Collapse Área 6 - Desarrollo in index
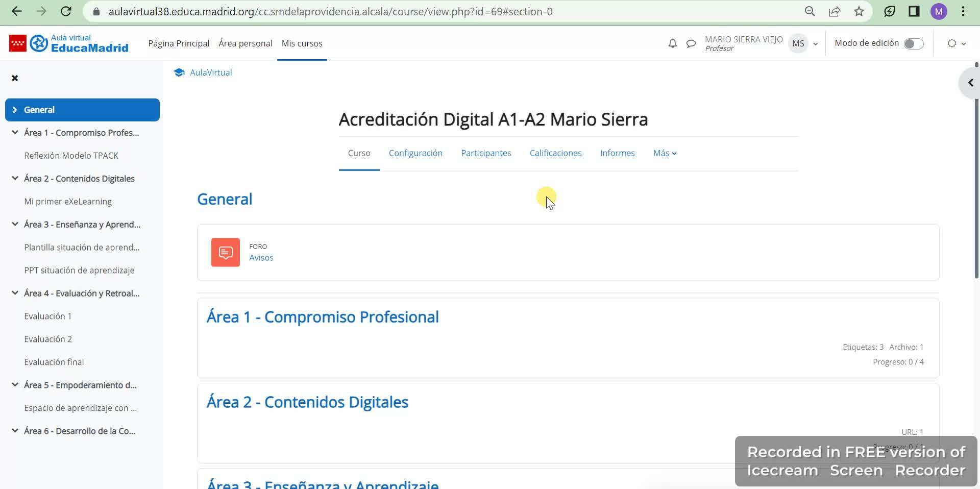This screenshot has width=980, height=489. click(15, 431)
